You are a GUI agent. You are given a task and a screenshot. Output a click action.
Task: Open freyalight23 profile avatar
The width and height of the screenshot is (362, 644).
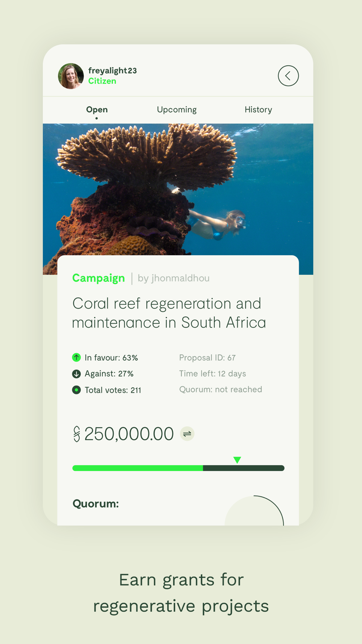coord(71,76)
